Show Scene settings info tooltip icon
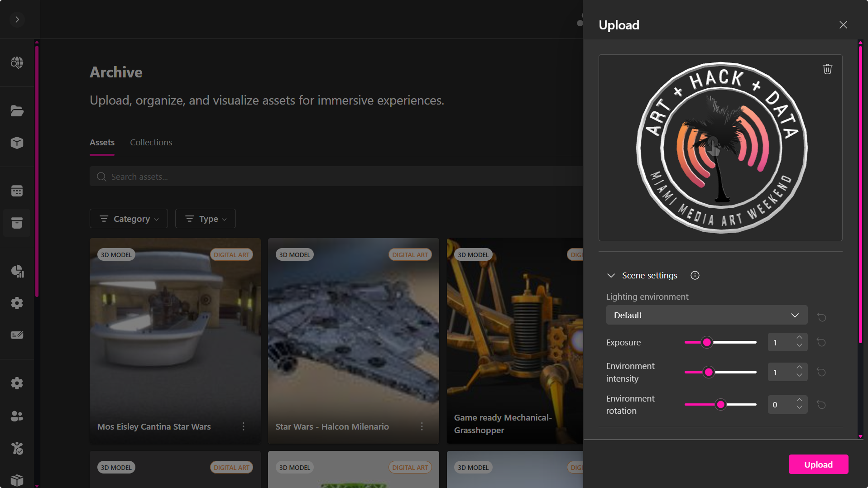Image resolution: width=868 pixels, height=488 pixels. click(695, 275)
